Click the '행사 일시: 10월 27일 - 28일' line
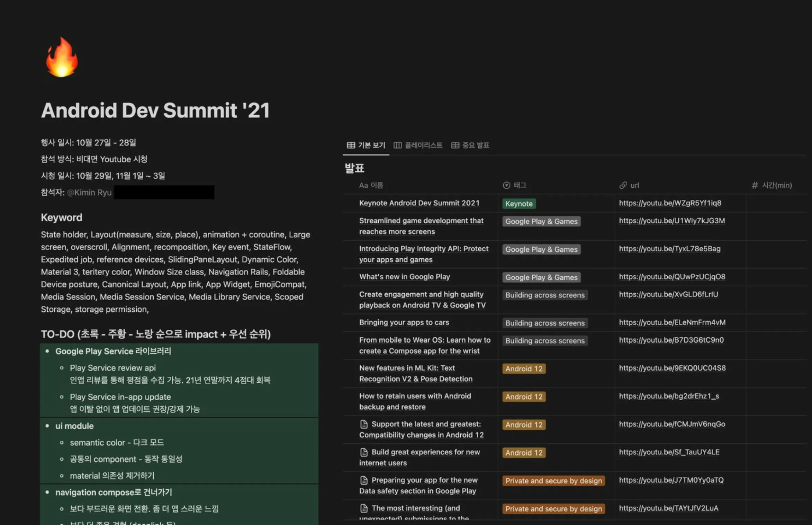 [88, 143]
